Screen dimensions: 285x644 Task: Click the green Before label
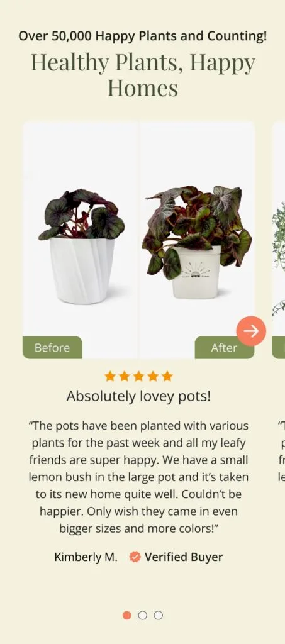(52, 347)
